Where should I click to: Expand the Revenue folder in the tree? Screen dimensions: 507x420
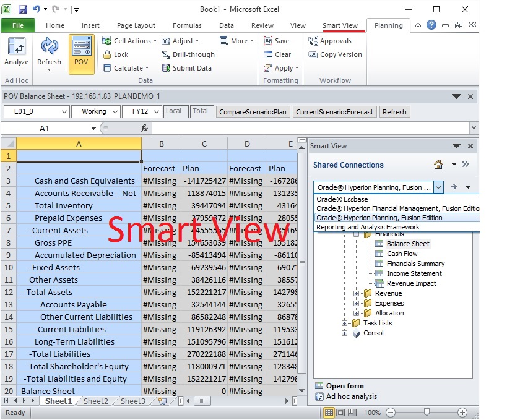tap(357, 293)
